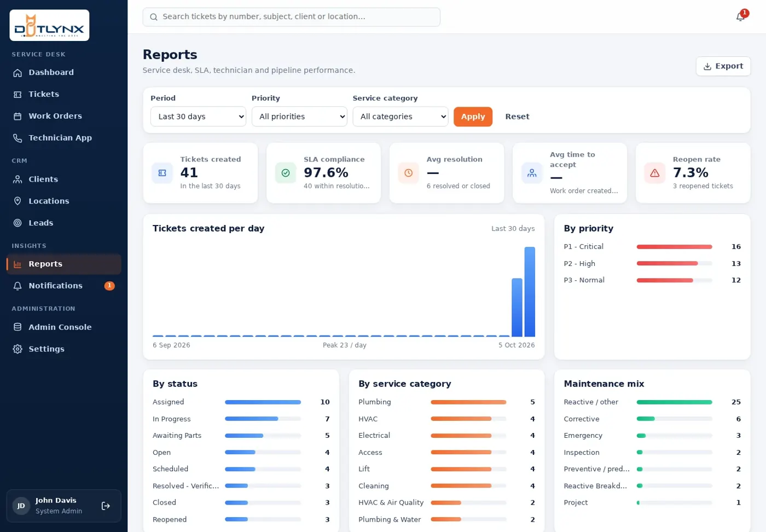Click 'Plumbing' service category row
The width and height of the screenshot is (766, 532).
click(x=446, y=402)
